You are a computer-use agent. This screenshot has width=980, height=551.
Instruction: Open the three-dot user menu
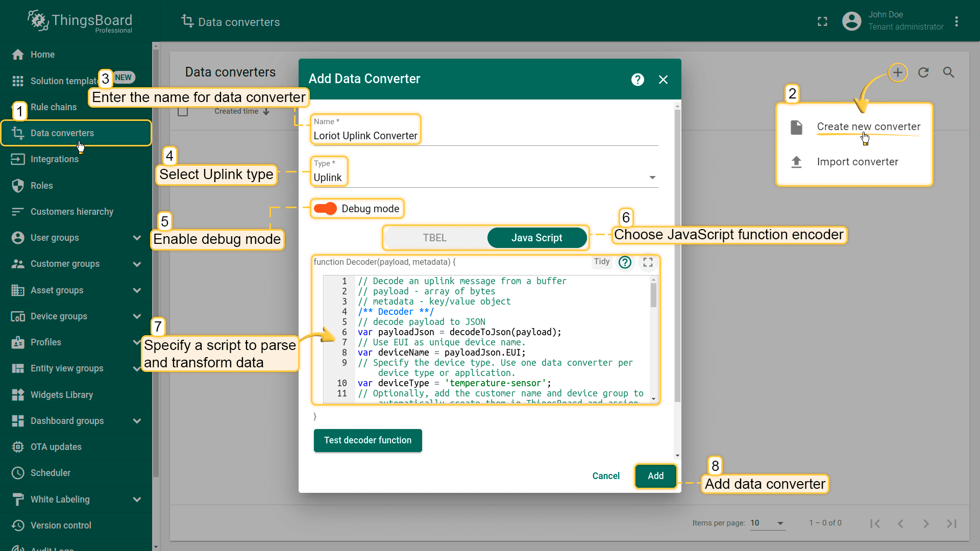click(957, 21)
